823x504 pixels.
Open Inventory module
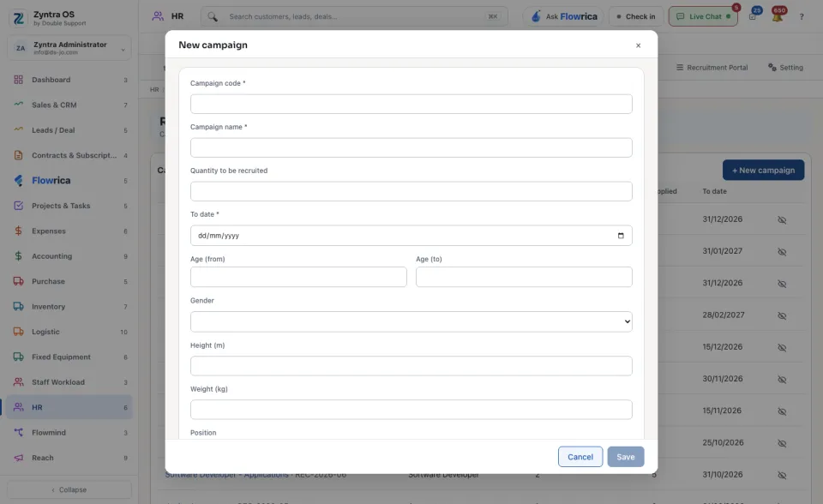[x=69, y=307]
